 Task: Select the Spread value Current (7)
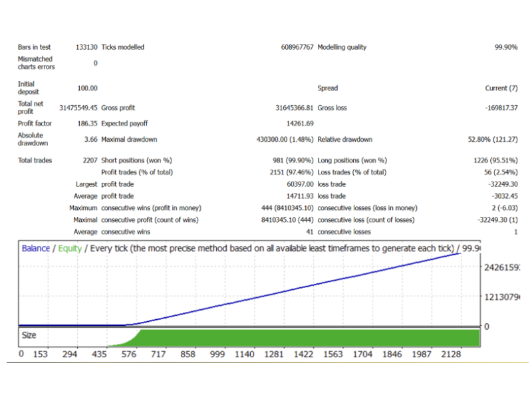point(501,88)
